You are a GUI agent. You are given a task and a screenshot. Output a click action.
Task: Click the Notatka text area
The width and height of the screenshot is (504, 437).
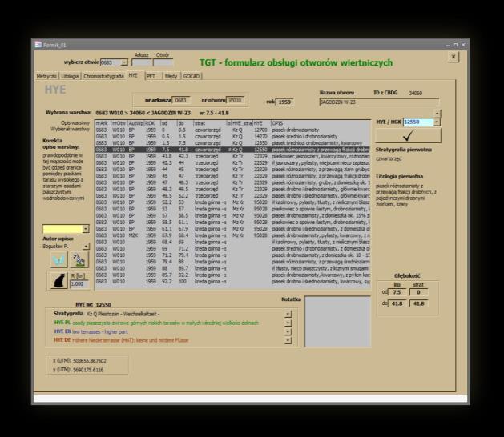[337, 322]
